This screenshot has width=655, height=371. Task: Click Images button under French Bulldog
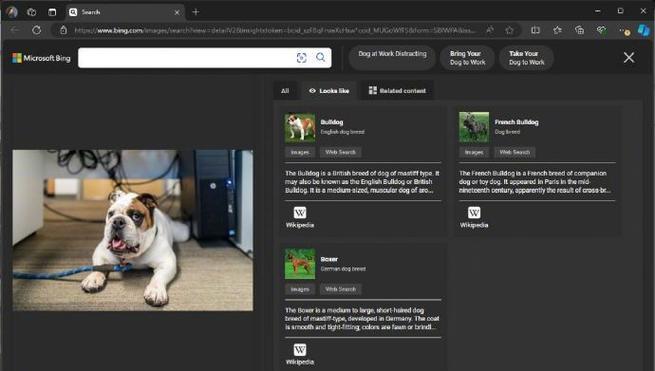point(474,152)
